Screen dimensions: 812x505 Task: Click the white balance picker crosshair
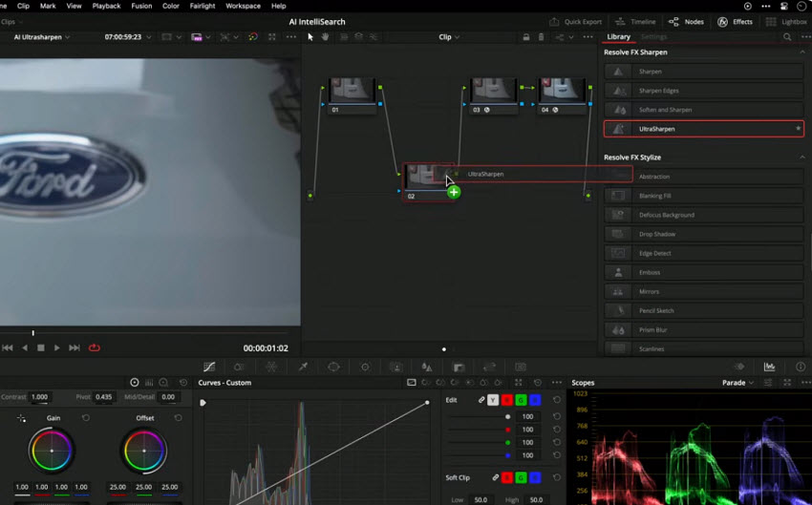point(21,418)
